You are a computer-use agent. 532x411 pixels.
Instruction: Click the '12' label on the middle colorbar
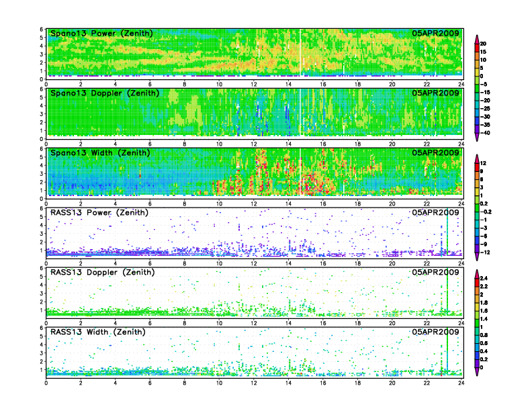[x=483, y=163]
